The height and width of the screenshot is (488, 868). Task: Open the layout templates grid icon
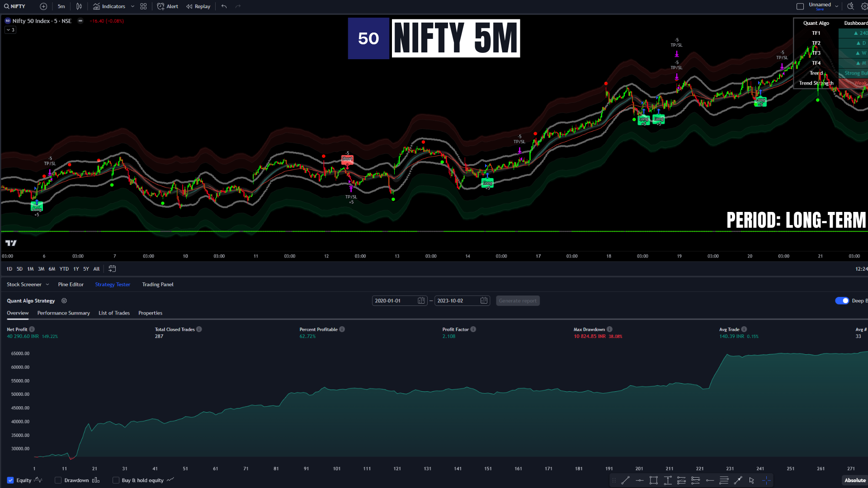pos(143,6)
